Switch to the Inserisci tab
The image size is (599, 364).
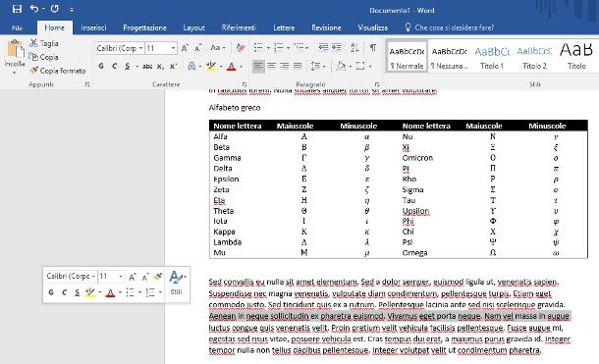[93, 27]
